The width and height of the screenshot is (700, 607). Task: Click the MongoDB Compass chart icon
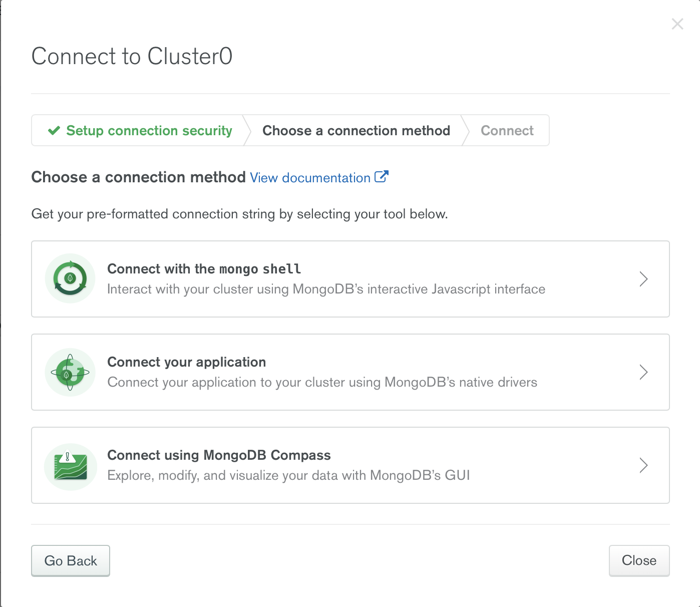coord(70,466)
